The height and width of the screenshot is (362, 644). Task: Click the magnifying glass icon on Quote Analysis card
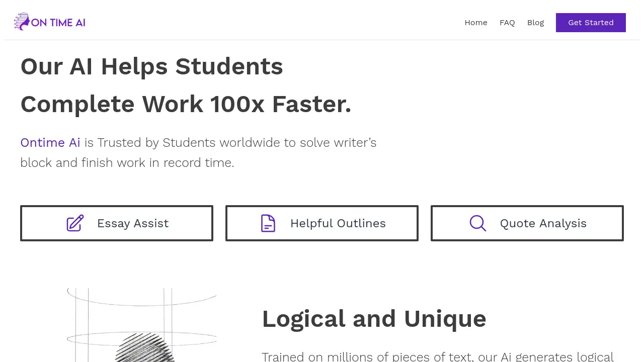477,223
